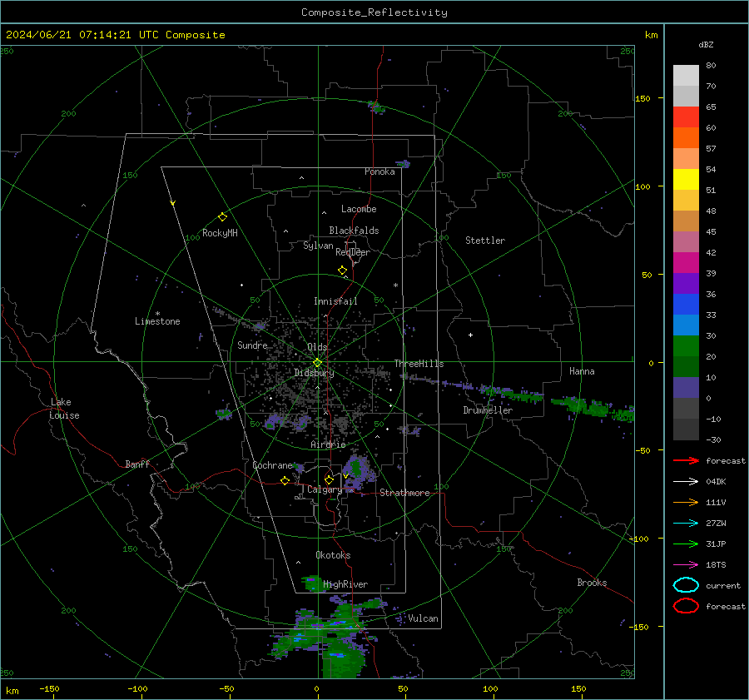Click the 'dBZ' legend heading

pyautogui.click(x=706, y=44)
